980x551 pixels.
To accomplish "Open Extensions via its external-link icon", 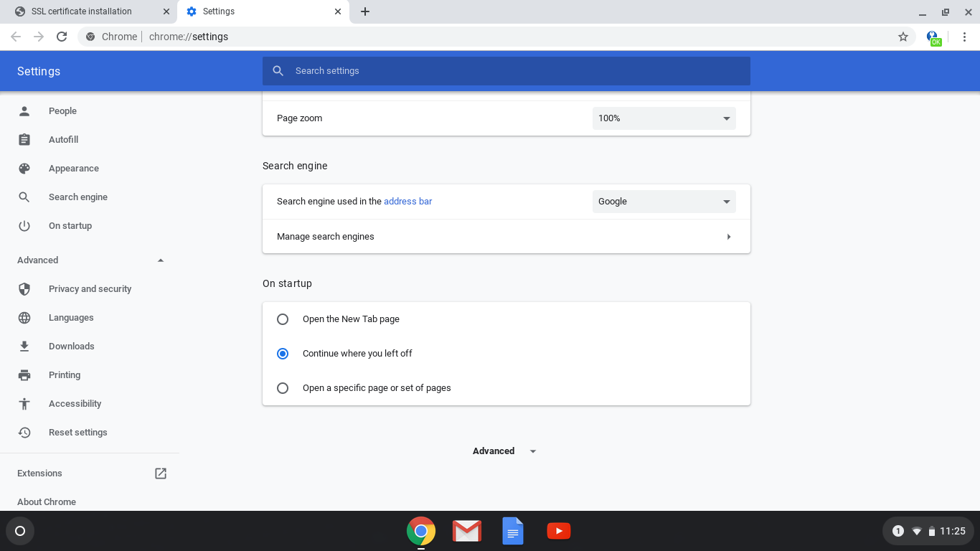I will [x=160, y=473].
